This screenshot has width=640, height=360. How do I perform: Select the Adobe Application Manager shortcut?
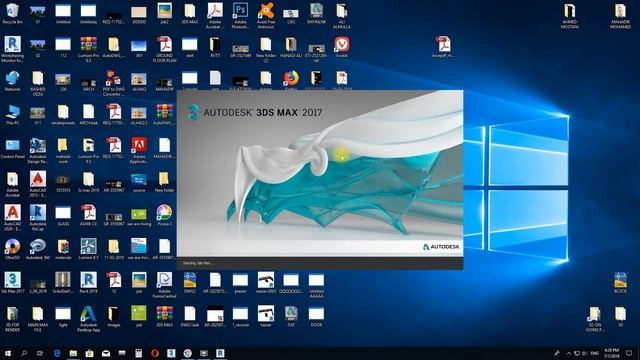pyautogui.click(x=139, y=151)
